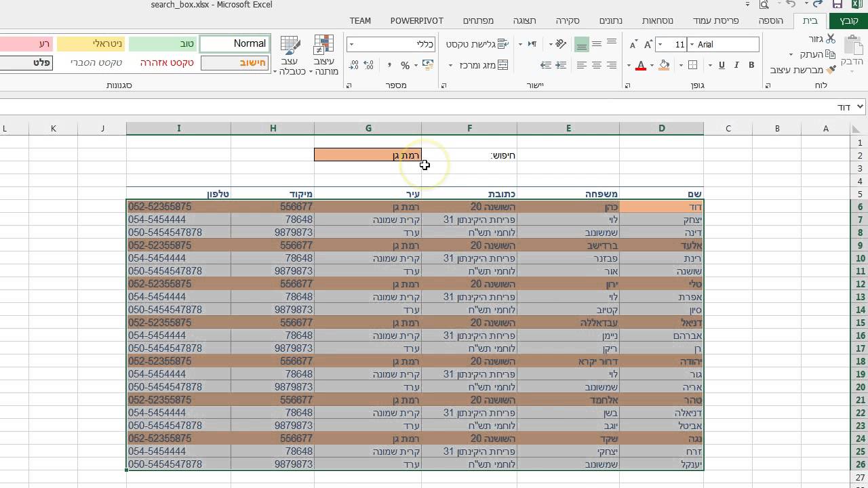Screen dimensions: 868x488
Task: Click the Align Right icon
Action: 612,65
